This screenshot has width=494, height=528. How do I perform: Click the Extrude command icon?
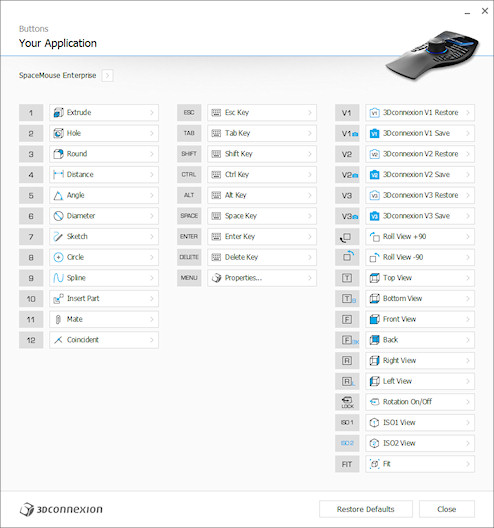[58, 112]
